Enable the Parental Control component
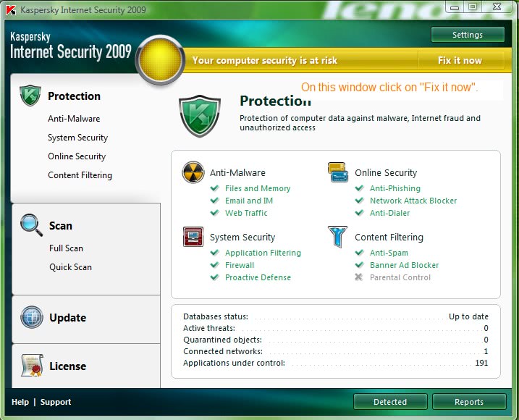The image size is (519, 420). 400,277
